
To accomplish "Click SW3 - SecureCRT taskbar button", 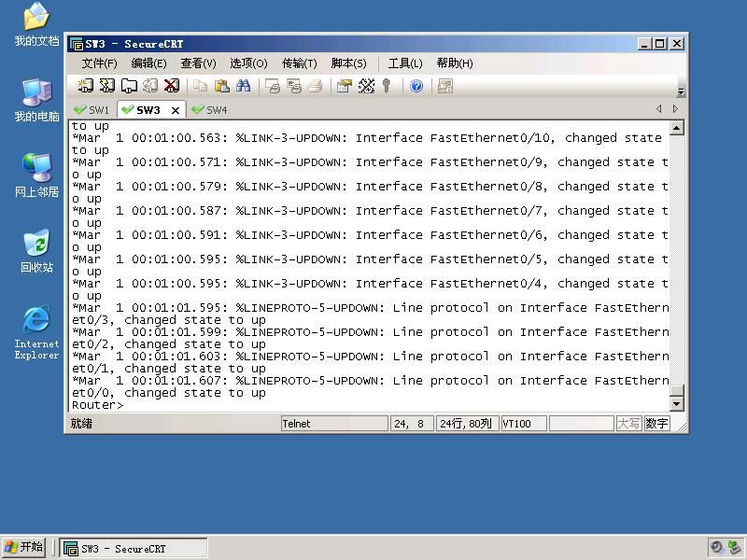I will pyautogui.click(x=134, y=549).
